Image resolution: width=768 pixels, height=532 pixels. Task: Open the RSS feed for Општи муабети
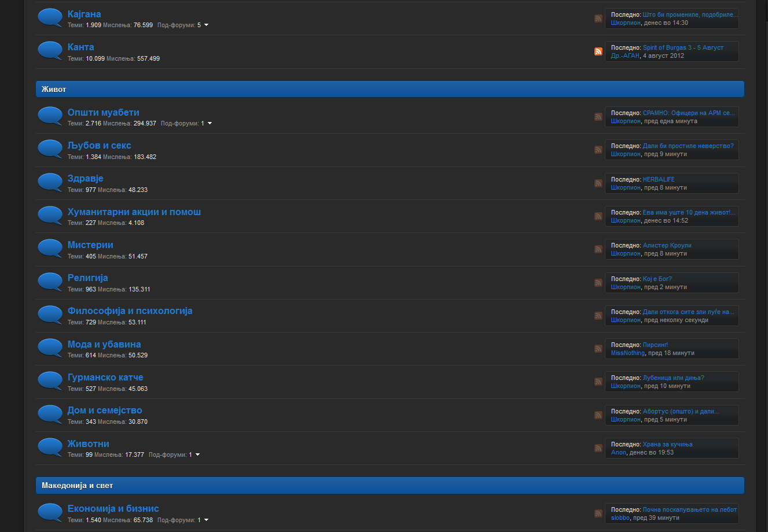tap(598, 117)
